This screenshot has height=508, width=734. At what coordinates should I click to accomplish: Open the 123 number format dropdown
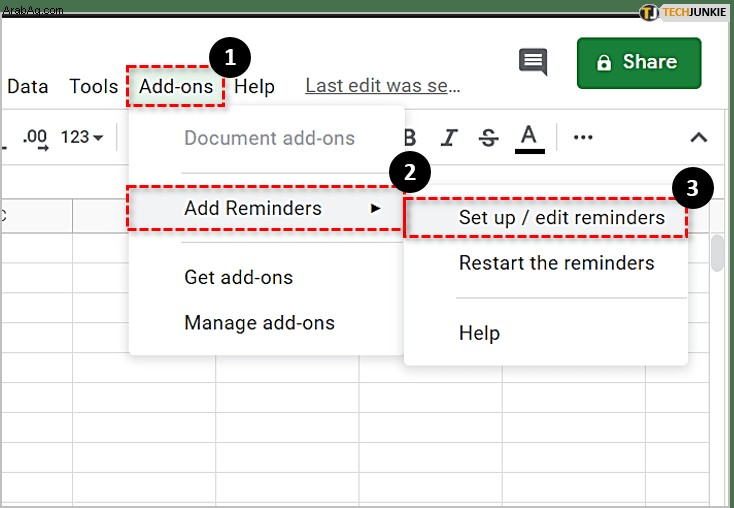point(82,137)
